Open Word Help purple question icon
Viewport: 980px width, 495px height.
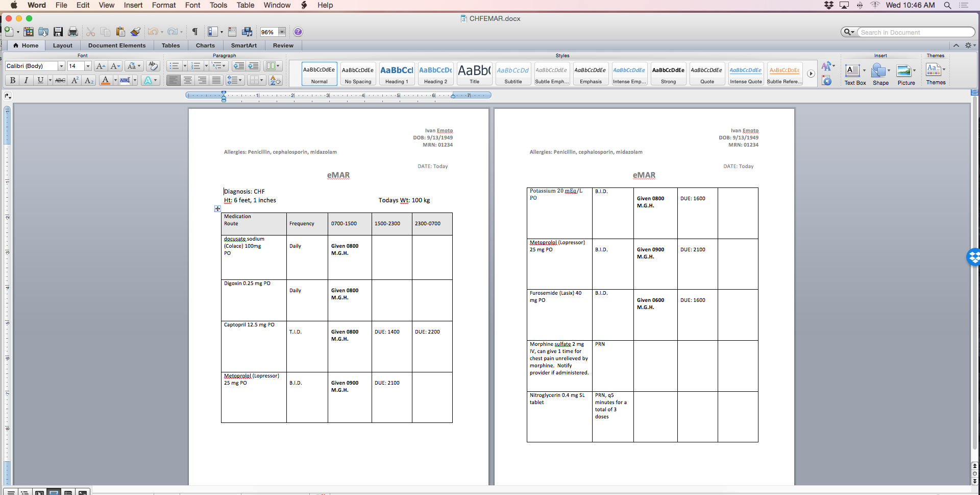(x=298, y=32)
